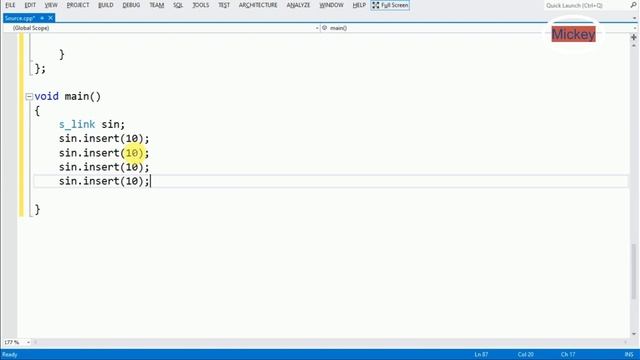Click the Mickey label

tap(573, 34)
